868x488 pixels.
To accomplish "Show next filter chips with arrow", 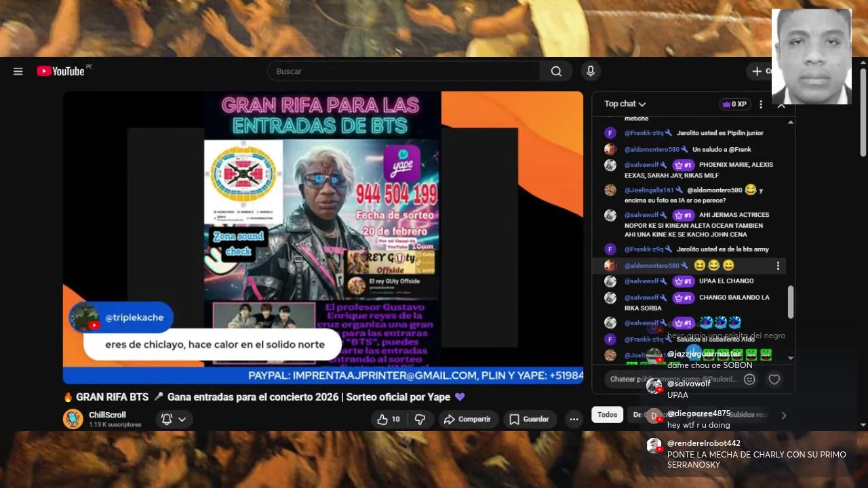I will [783, 415].
